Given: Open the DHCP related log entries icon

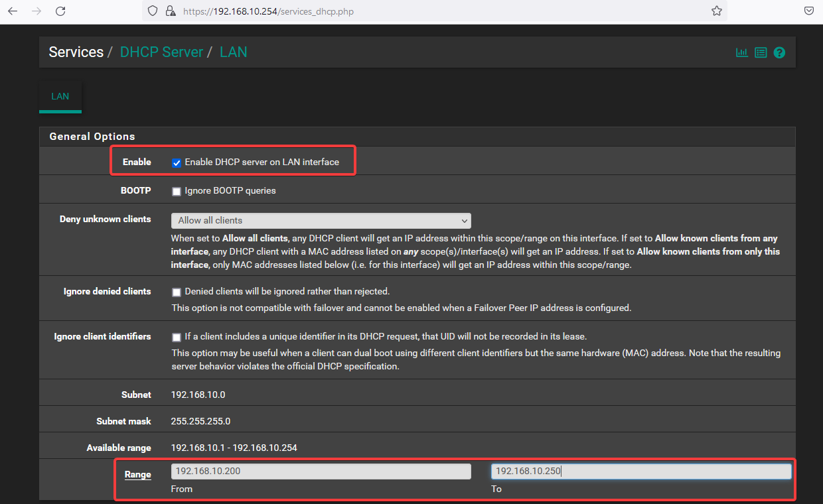Looking at the screenshot, I should click(x=761, y=52).
